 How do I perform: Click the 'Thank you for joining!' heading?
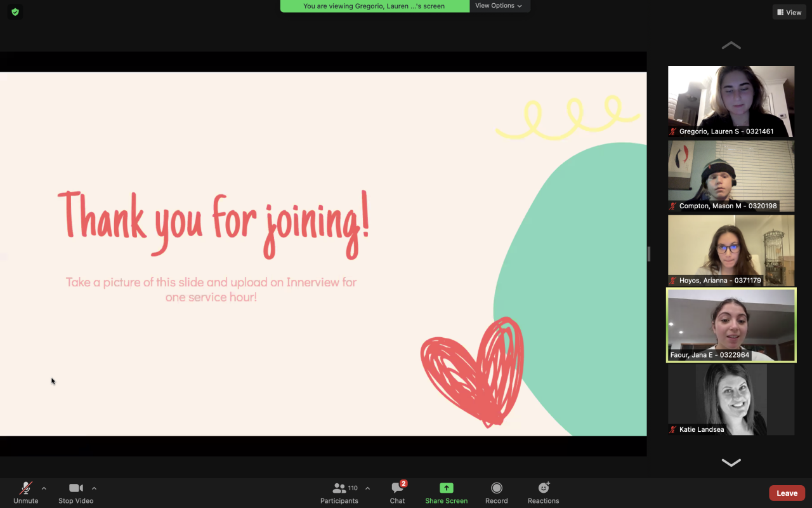click(214, 224)
